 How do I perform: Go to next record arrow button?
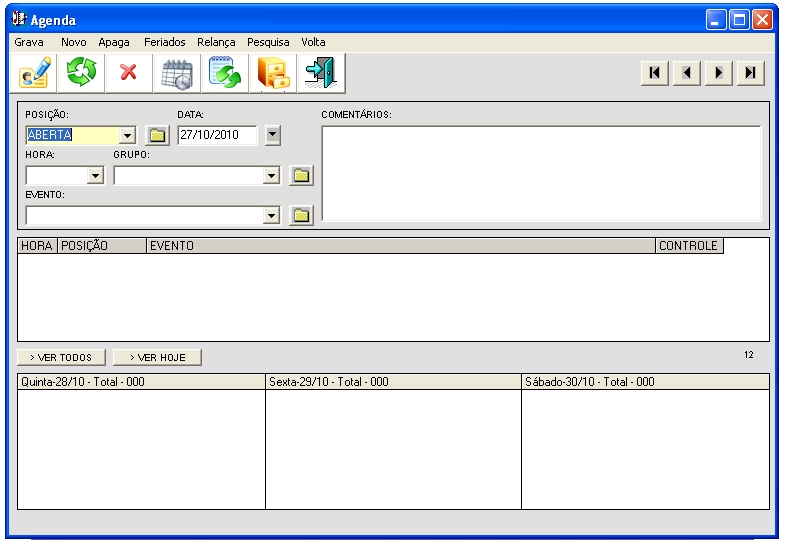(718, 73)
